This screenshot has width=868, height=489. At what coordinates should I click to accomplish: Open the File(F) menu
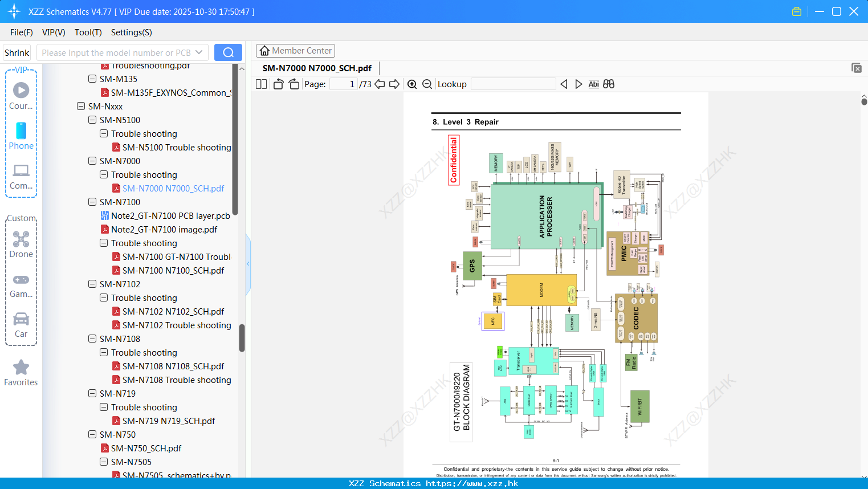(x=22, y=32)
